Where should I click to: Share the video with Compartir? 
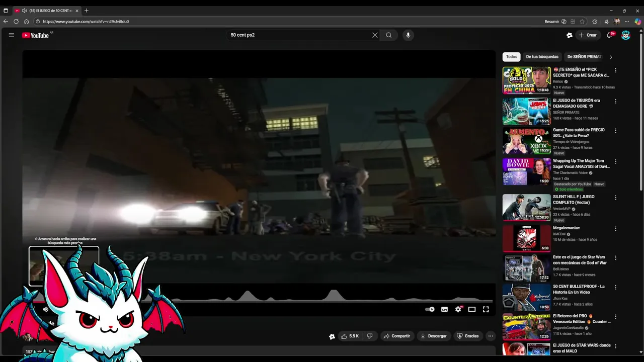click(x=397, y=336)
